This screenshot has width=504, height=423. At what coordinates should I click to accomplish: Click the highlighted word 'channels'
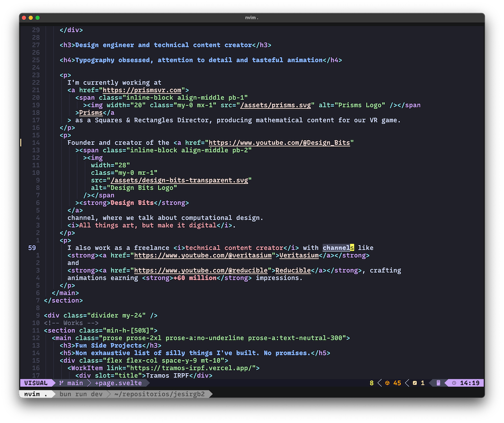coord(338,248)
